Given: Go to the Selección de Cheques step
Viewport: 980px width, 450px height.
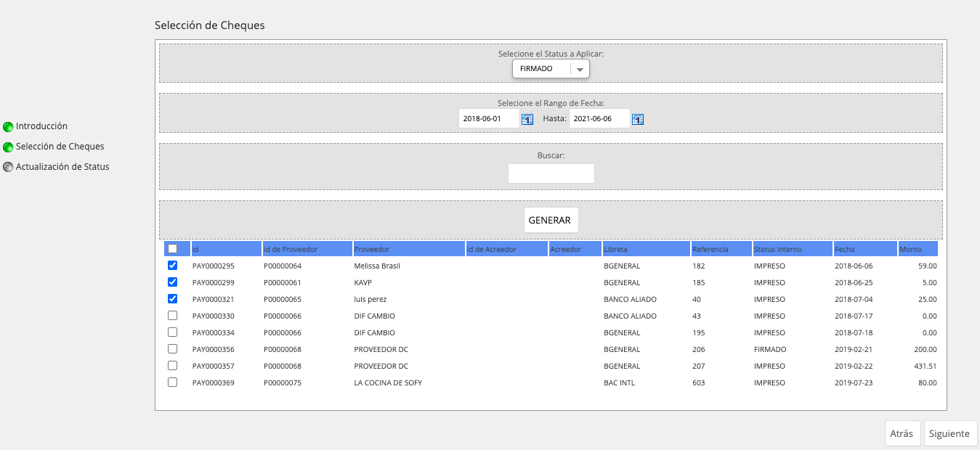Looking at the screenshot, I should [x=60, y=147].
